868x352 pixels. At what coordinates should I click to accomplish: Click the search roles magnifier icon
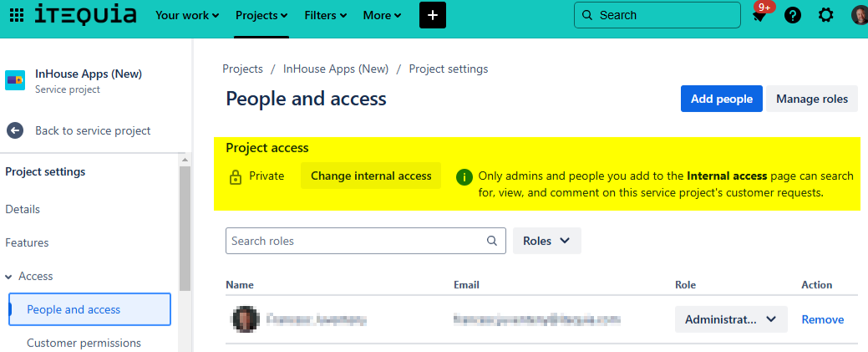click(491, 241)
